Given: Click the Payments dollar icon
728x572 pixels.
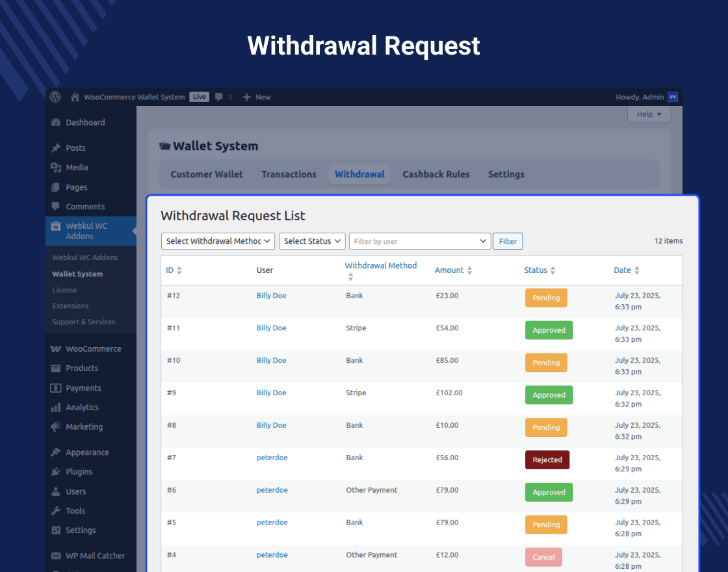Looking at the screenshot, I should (56, 387).
